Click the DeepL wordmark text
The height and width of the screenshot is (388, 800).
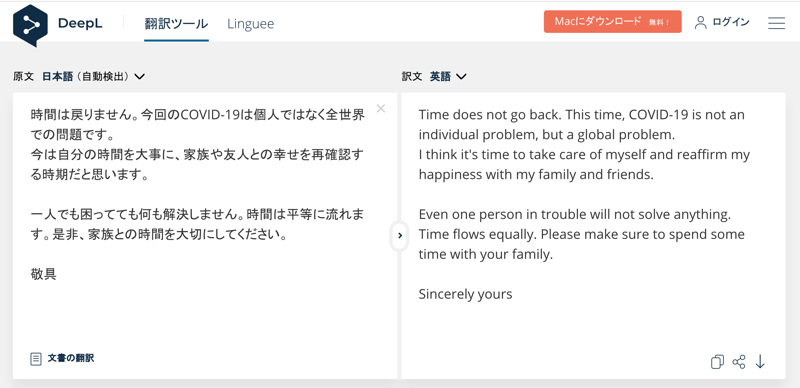coord(80,23)
